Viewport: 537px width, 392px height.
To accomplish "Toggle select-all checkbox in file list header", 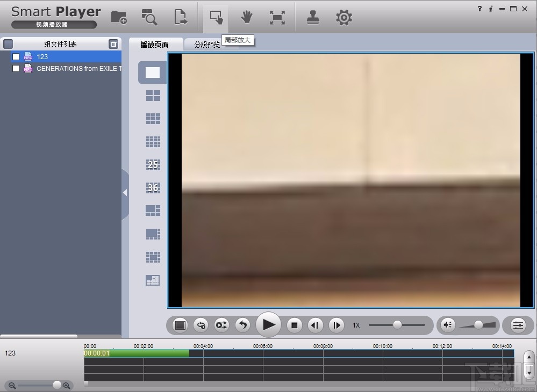I will (8, 44).
